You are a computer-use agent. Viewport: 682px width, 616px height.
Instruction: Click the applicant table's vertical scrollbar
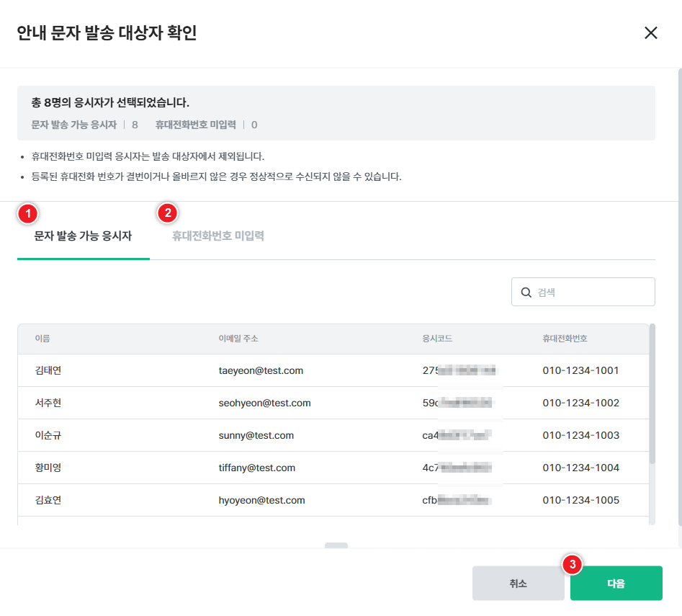652,393
